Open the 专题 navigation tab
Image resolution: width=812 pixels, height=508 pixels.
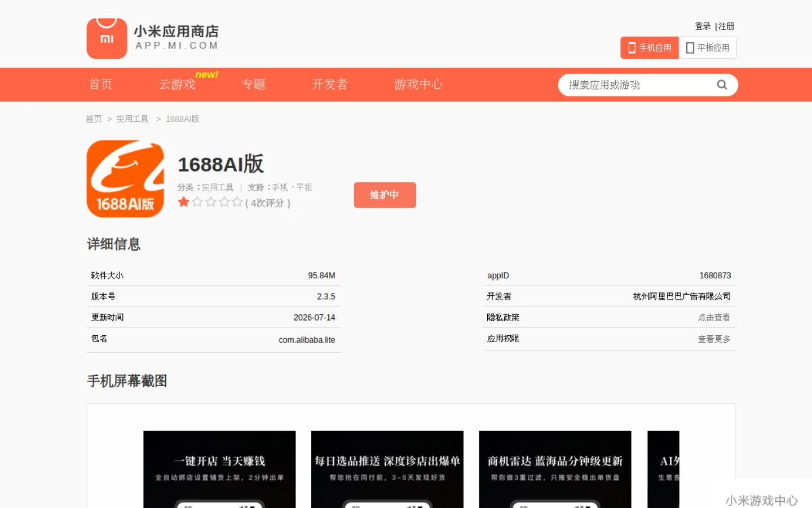[x=254, y=84]
